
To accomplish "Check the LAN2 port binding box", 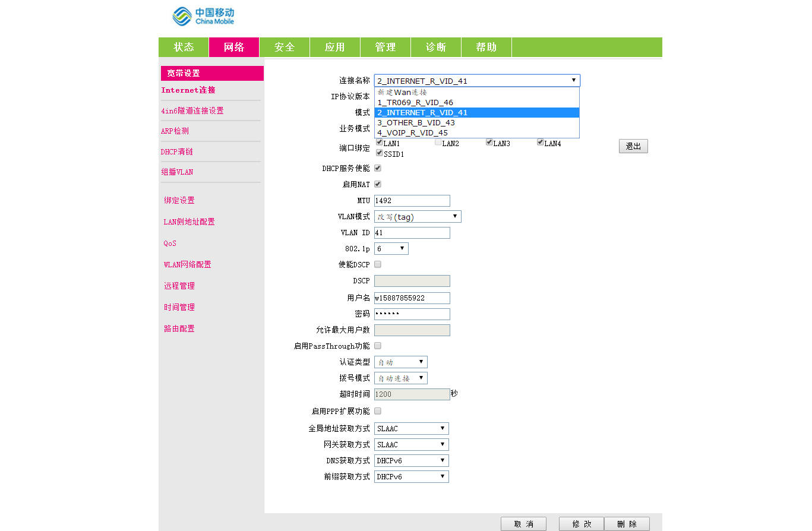I will click(x=438, y=143).
